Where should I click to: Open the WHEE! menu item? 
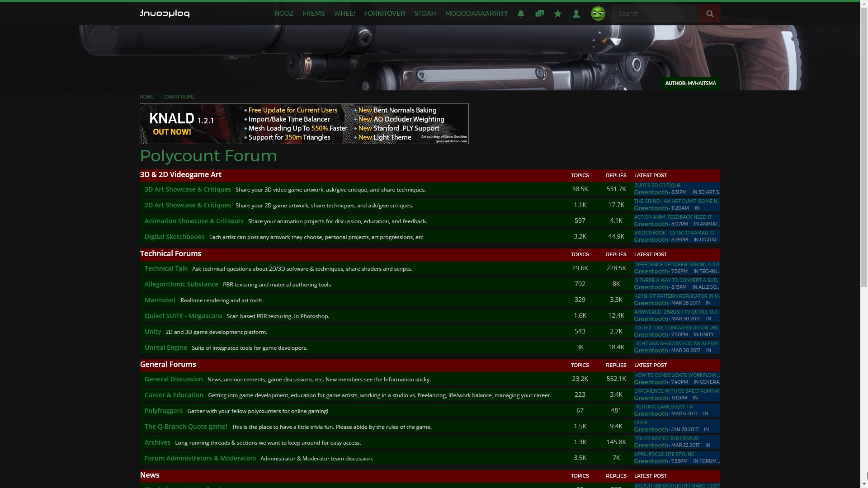coord(344,14)
